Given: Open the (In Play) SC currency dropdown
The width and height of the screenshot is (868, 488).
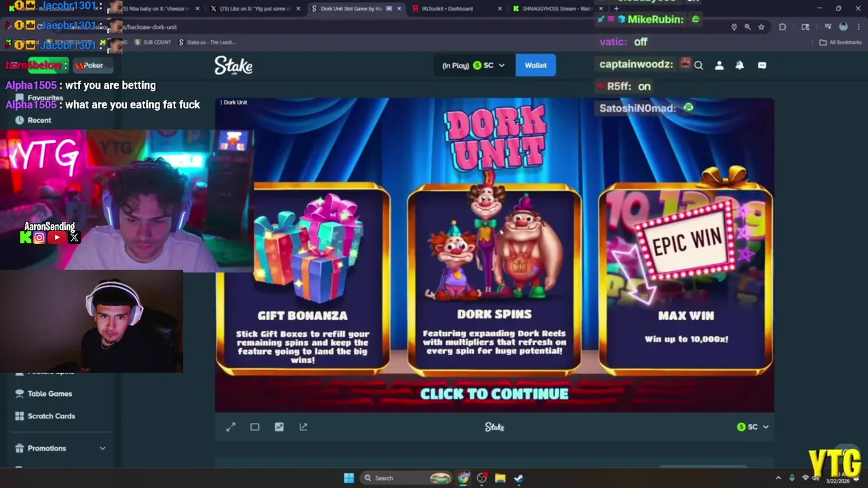Looking at the screenshot, I should point(473,66).
